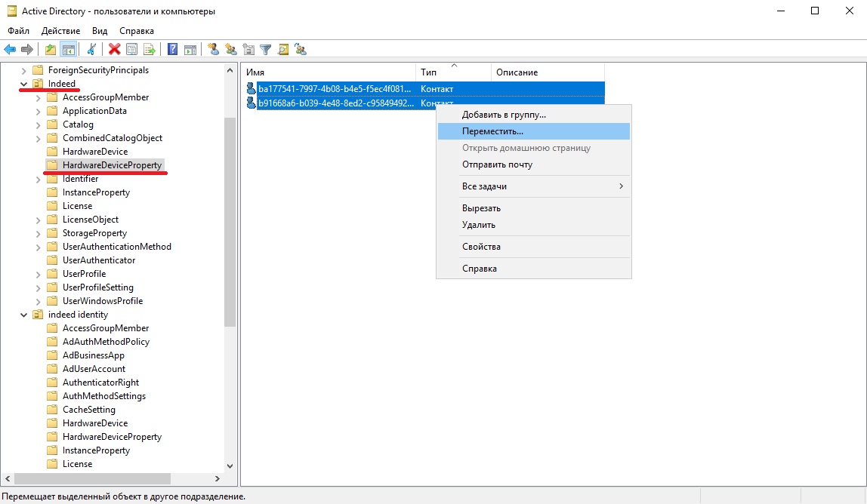
Task: Open Properties via the toolbar icon
Action: pyautogui.click(x=132, y=50)
